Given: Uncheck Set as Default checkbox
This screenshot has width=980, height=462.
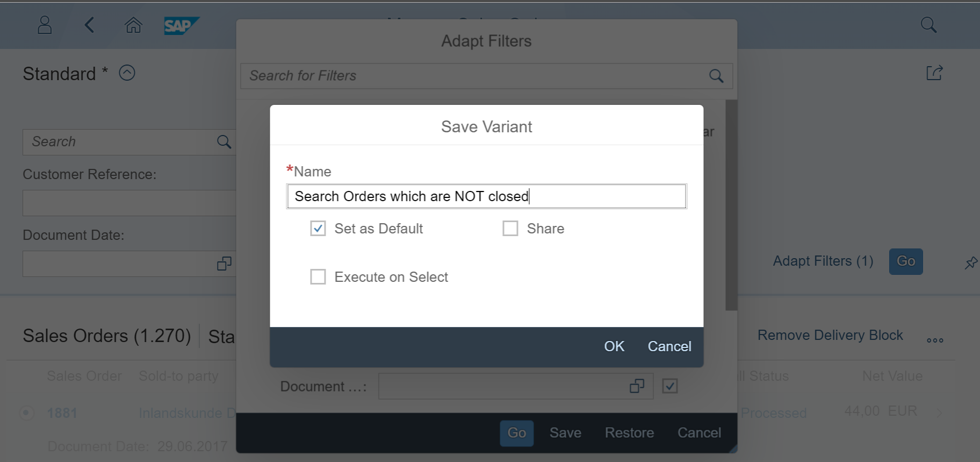Looking at the screenshot, I should [x=318, y=229].
